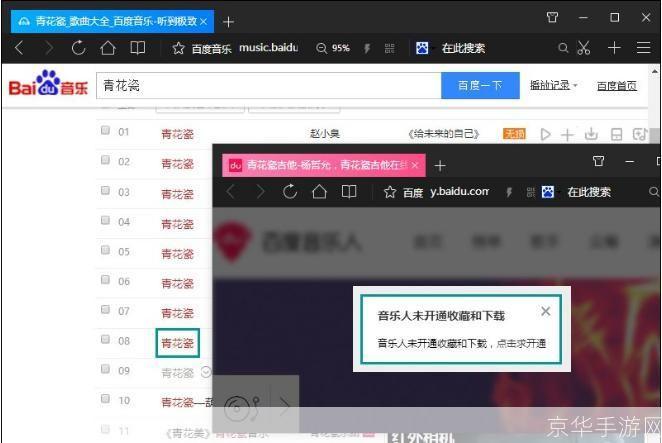
Task: Tick checkbox for song 04
Action: click(x=105, y=220)
